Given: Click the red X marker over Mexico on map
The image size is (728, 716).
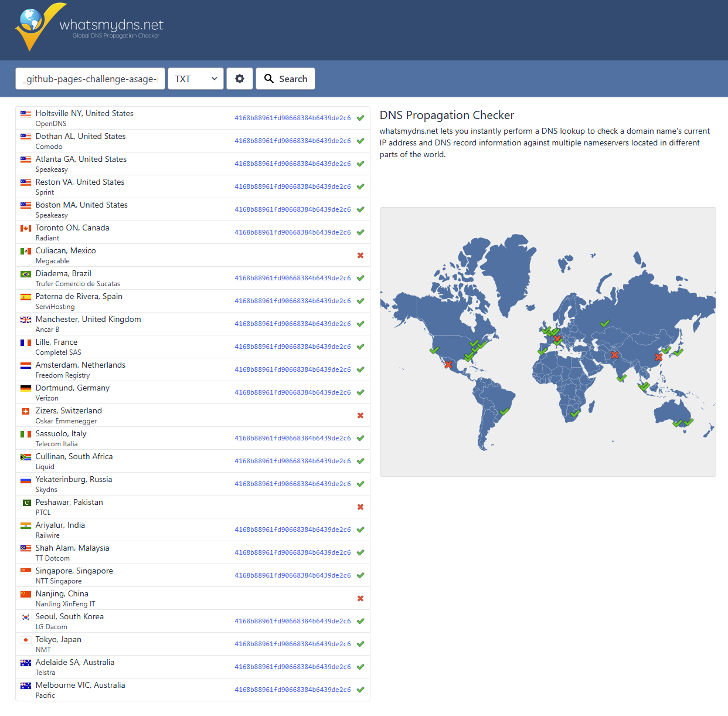Looking at the screenshot, I should (x=448, y=365).
